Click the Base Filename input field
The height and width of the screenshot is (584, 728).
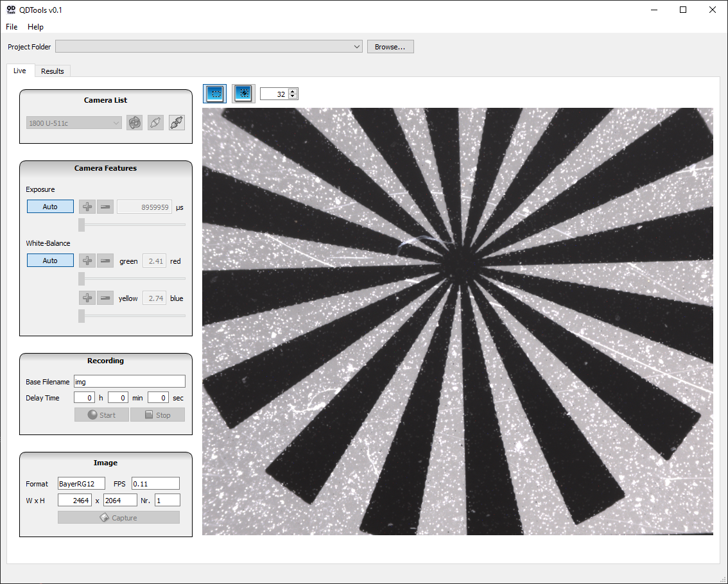(130, 382)
